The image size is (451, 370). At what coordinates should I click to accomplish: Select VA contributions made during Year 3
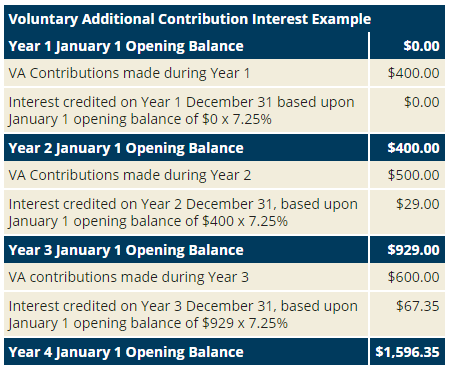pos(129,277)
